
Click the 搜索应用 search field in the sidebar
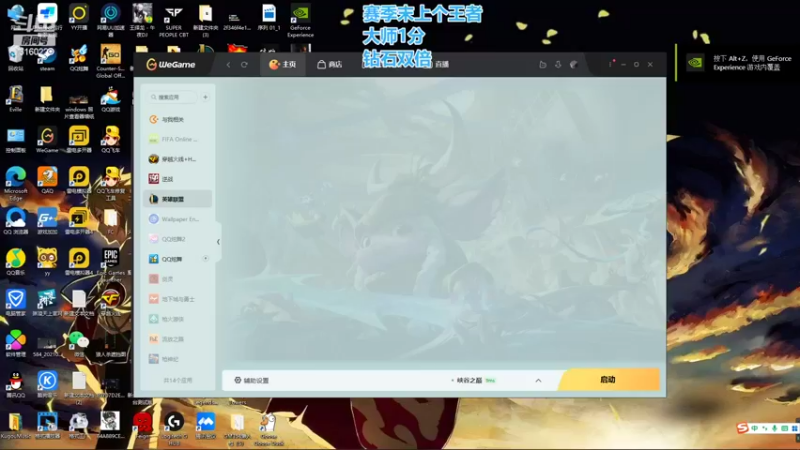click(x=172, y=97)
